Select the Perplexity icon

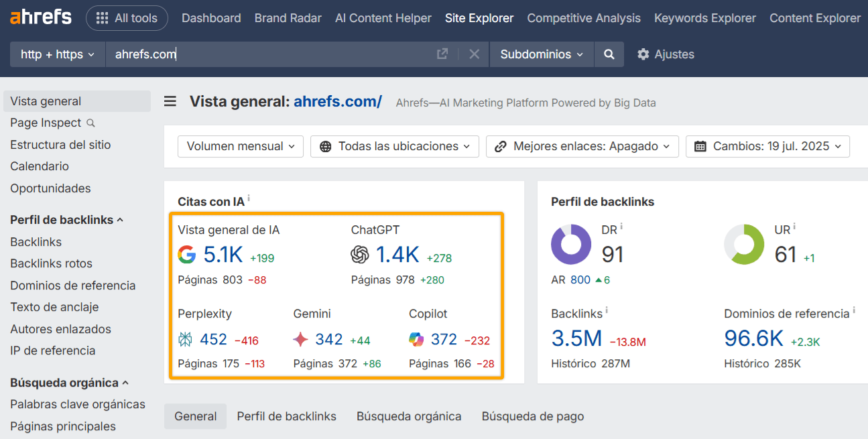[184, 340]
